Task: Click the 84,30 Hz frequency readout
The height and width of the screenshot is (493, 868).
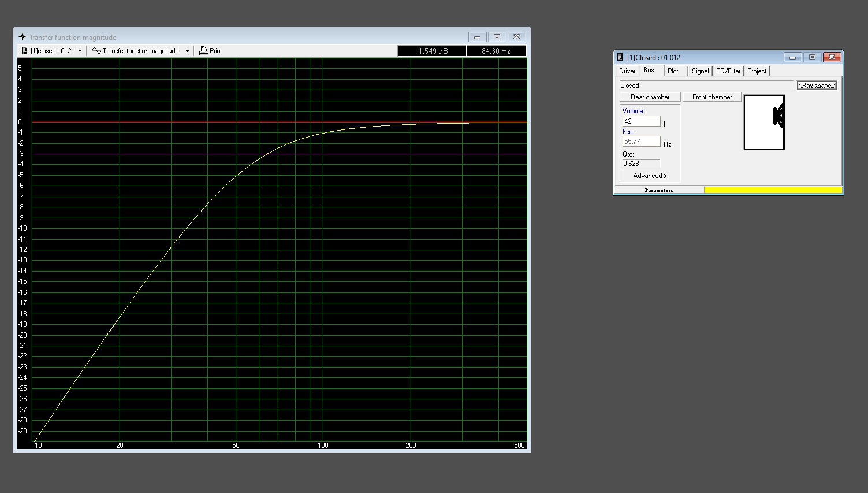Action: (496, 51)
